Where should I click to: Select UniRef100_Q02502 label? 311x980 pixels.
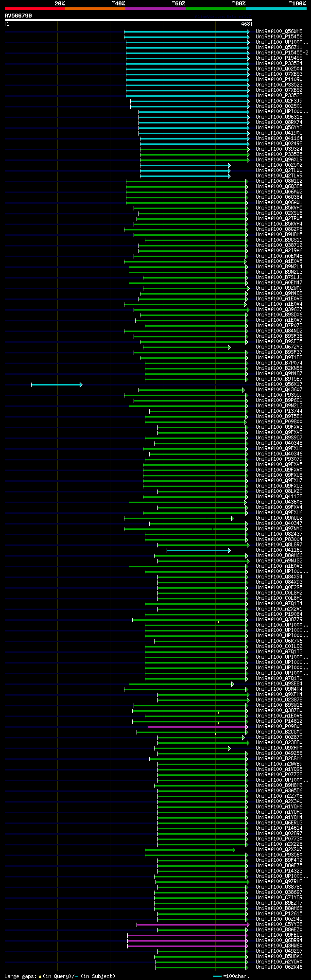click(279, 165)
